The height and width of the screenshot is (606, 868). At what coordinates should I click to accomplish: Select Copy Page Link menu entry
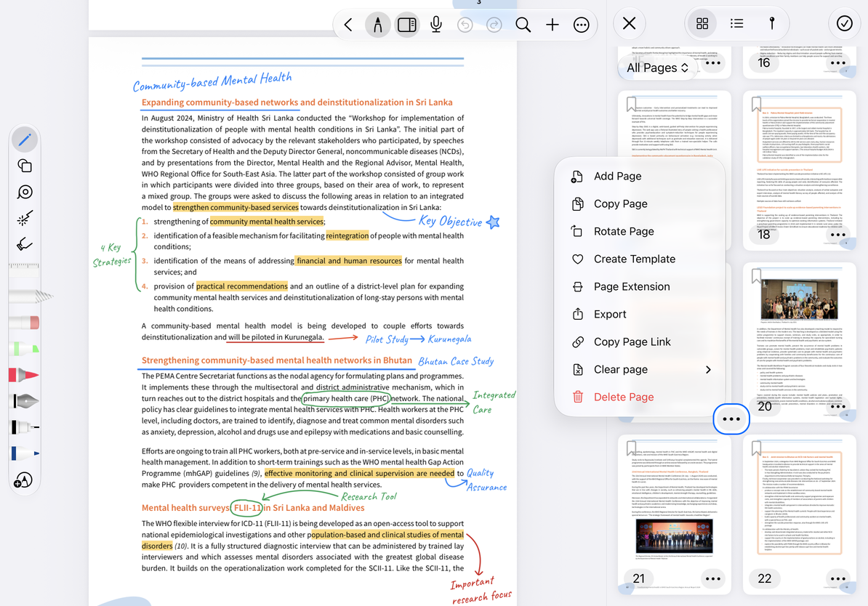point(640,342)
